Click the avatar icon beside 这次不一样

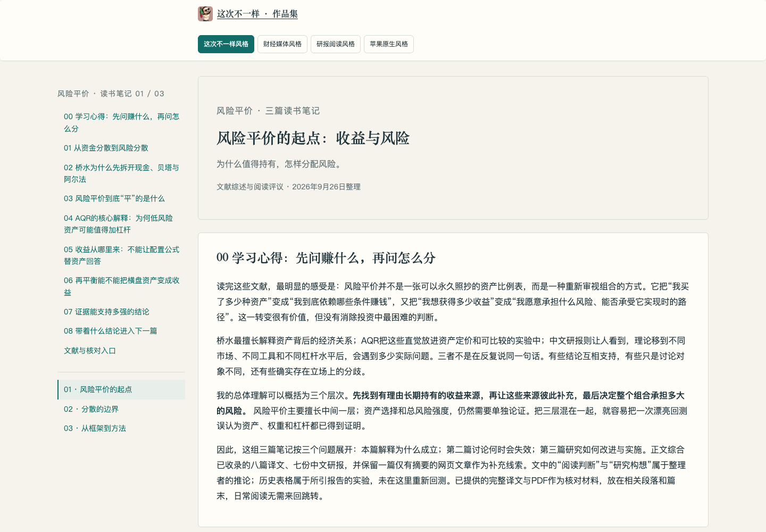coord(205,14)
